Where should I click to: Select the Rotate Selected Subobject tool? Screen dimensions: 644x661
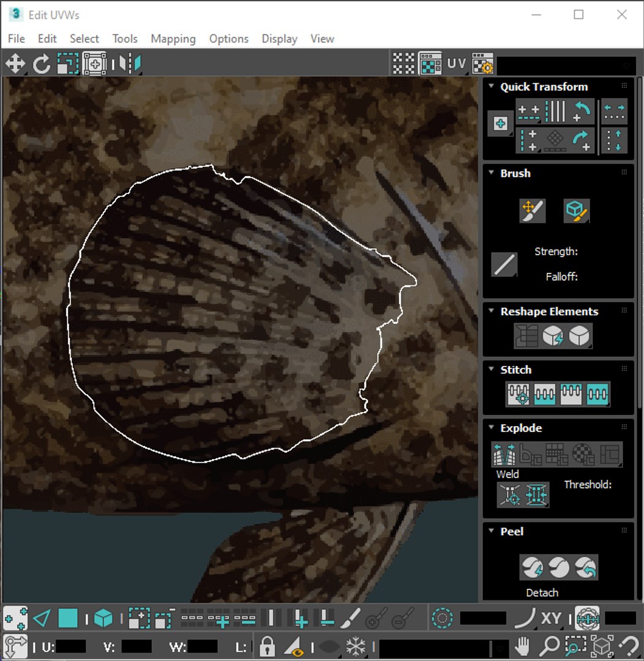tap(42, 64)
